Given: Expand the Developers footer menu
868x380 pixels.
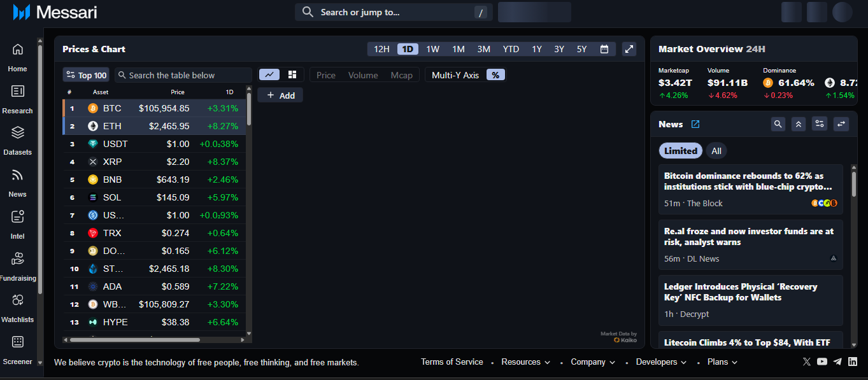Looking at the screenshot, I should click(661, 362).
